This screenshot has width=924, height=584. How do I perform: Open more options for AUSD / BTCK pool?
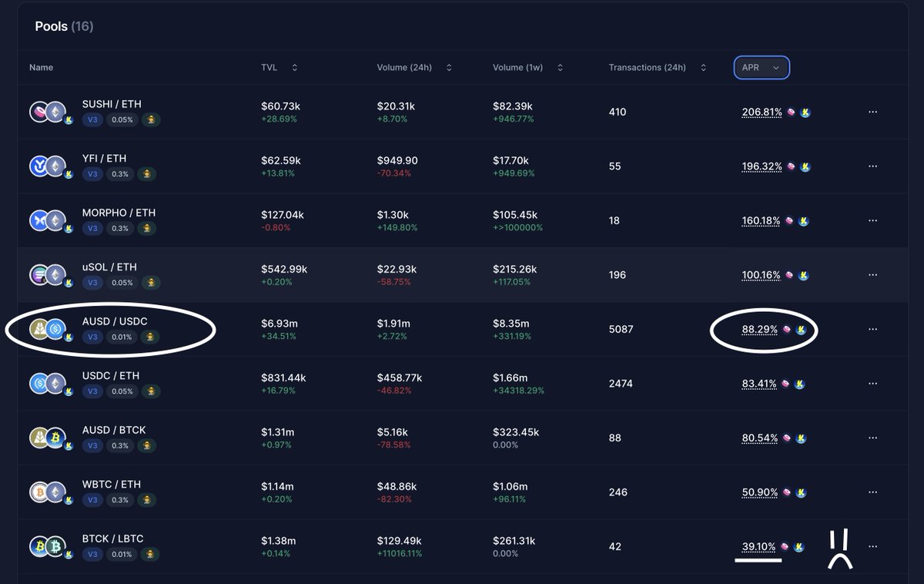click(x=872, y=438)
